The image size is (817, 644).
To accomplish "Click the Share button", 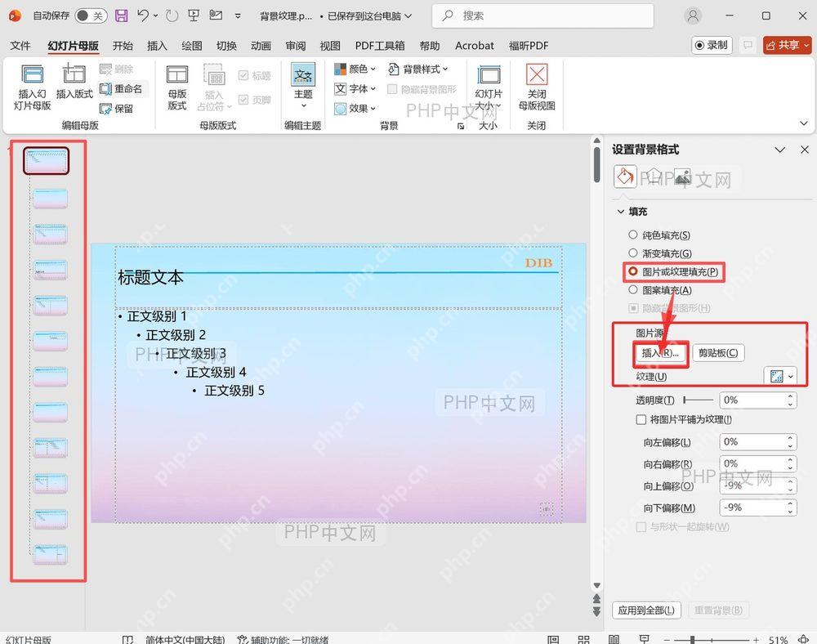I will [787, 45].
